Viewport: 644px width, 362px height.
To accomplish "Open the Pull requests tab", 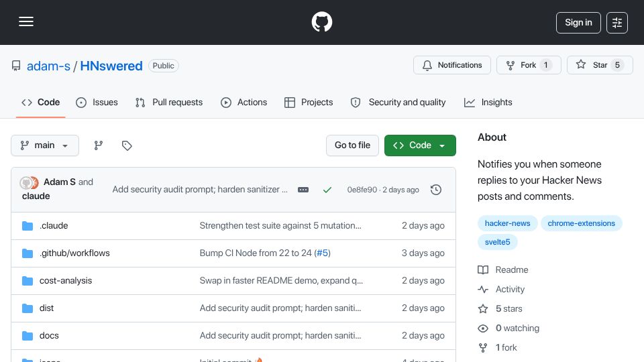I will (x=169, y=102).
